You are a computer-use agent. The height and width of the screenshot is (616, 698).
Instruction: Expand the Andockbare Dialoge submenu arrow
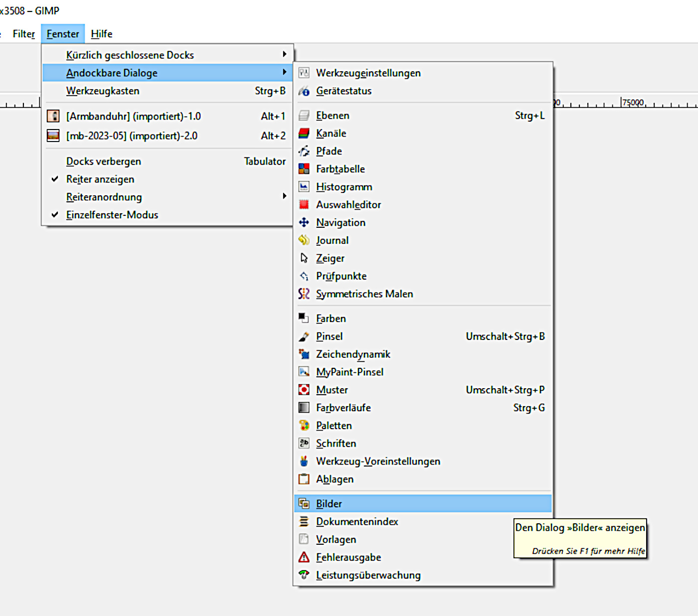(x=284, y=72)
